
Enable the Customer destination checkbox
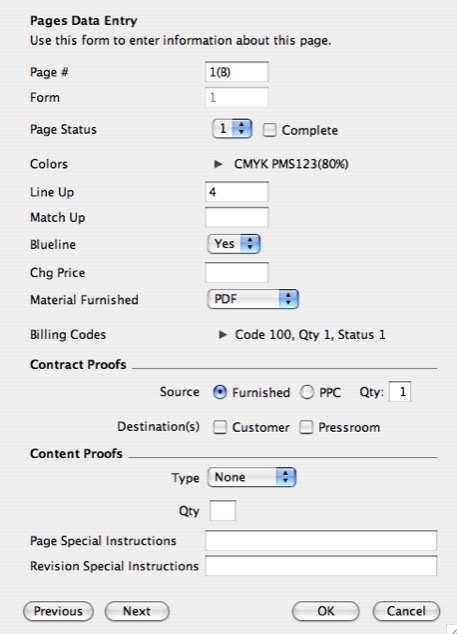point(220,427)
